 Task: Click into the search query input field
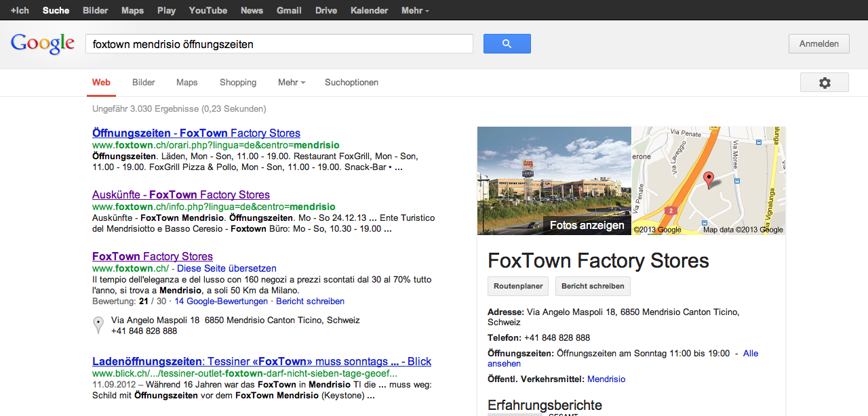[279, 44]
